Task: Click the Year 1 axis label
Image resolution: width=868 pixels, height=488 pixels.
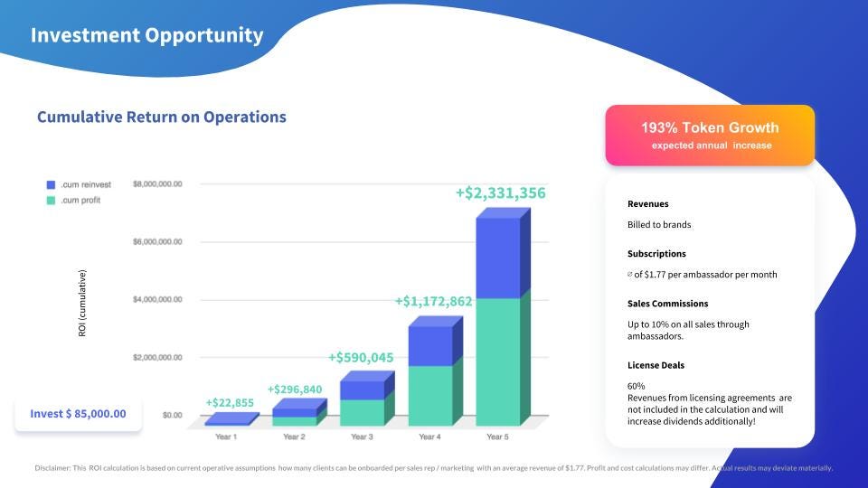Action: pyautogui.click(x=226, y=436)
